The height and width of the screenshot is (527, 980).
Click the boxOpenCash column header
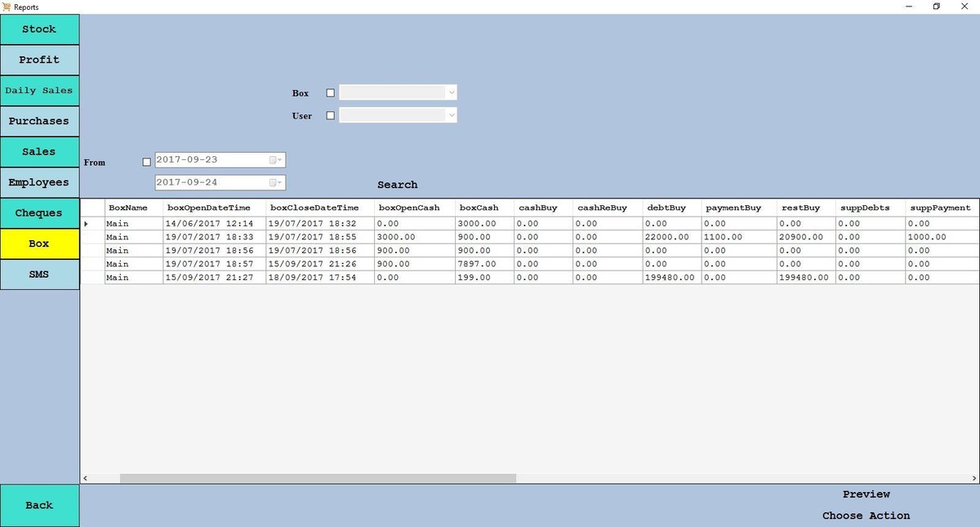[415, 208]
